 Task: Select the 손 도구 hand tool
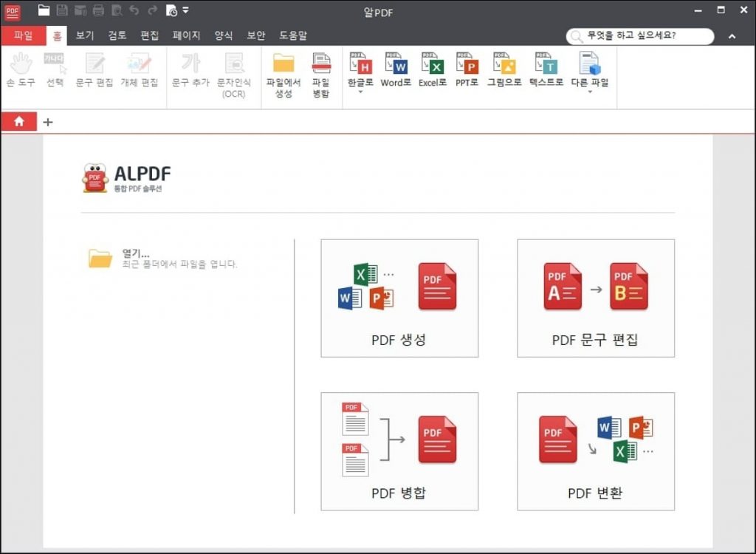[x=21, y=70]
